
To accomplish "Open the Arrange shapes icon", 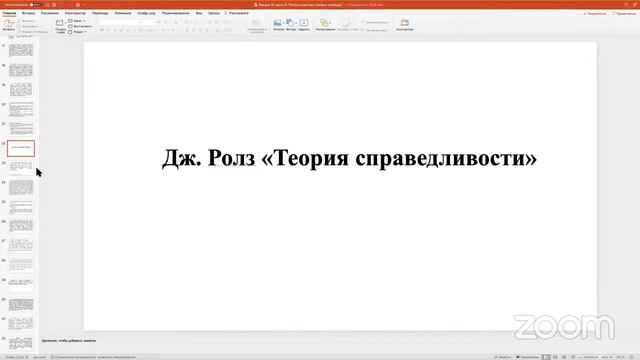I will (325, 24).
